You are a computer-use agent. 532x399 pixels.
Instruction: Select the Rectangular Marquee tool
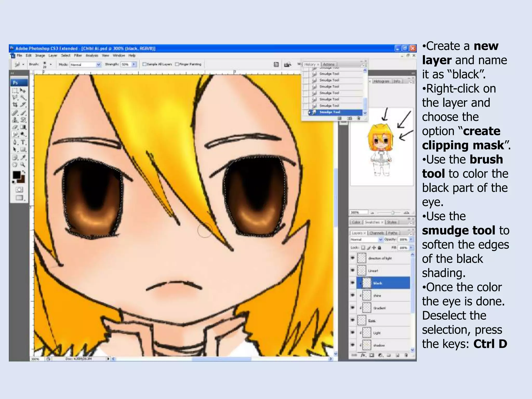click(x=15, y=91)
